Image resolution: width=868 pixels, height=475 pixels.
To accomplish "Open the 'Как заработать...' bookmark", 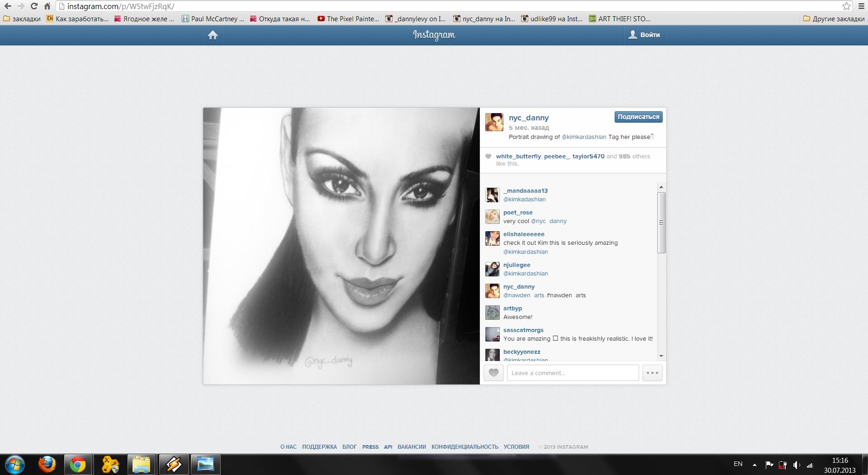I will pyautogui.click(x=77, y=19).
